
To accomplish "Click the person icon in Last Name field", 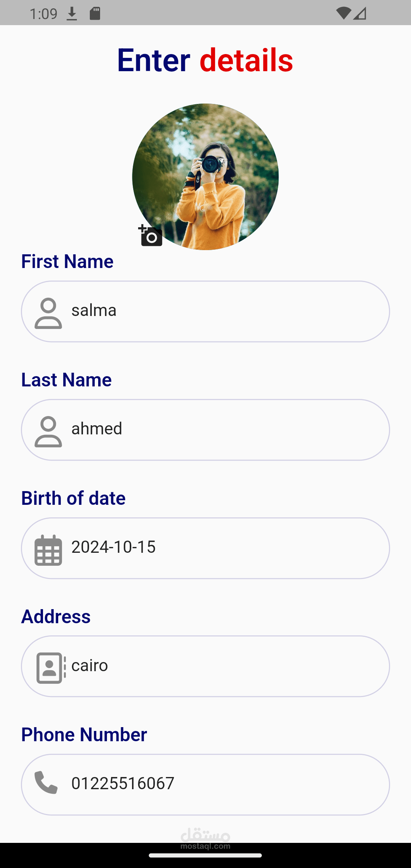I will (48, 431).
